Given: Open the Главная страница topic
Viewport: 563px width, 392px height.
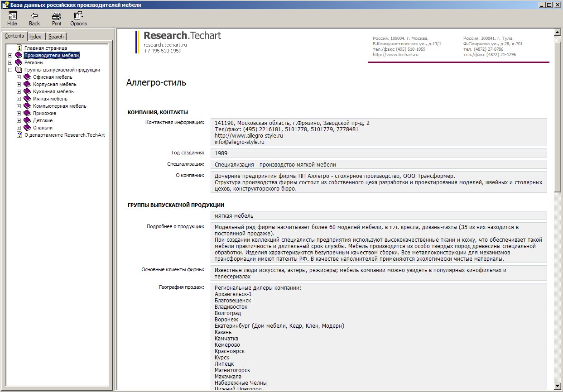Looking at the screenshot, I should click(46, 48).
